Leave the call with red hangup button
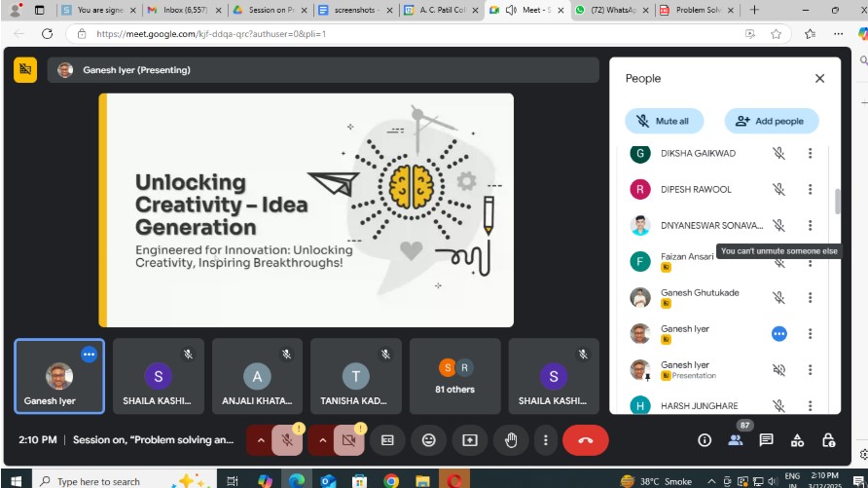The height and width of the screenshot is (488, 868). coord(585,440)
